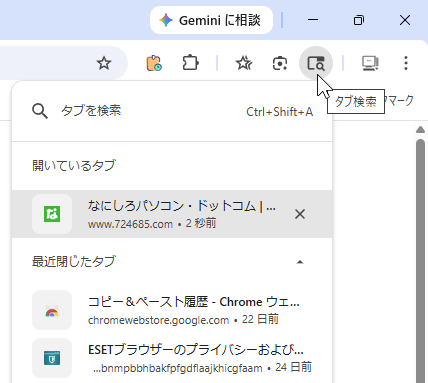Click the page scrollbar up arrow
Screen dimensions: 428x383
click(x=421, y=130)
